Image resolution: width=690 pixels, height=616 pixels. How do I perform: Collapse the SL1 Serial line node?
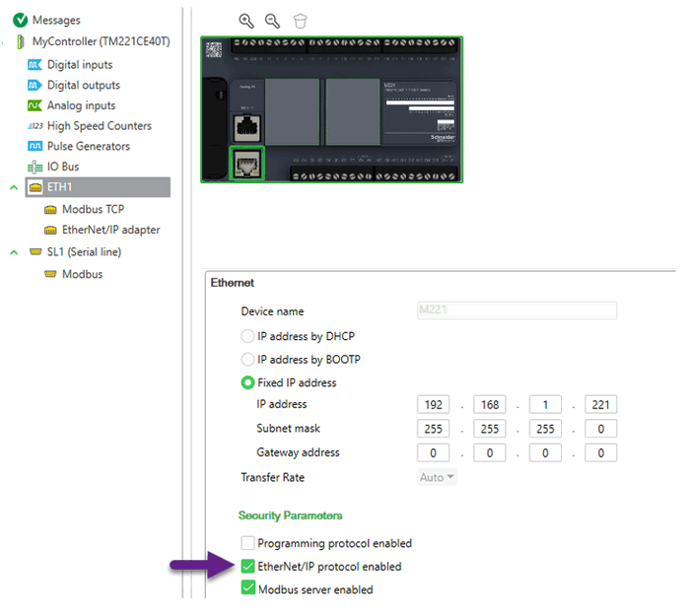[14, 252]
